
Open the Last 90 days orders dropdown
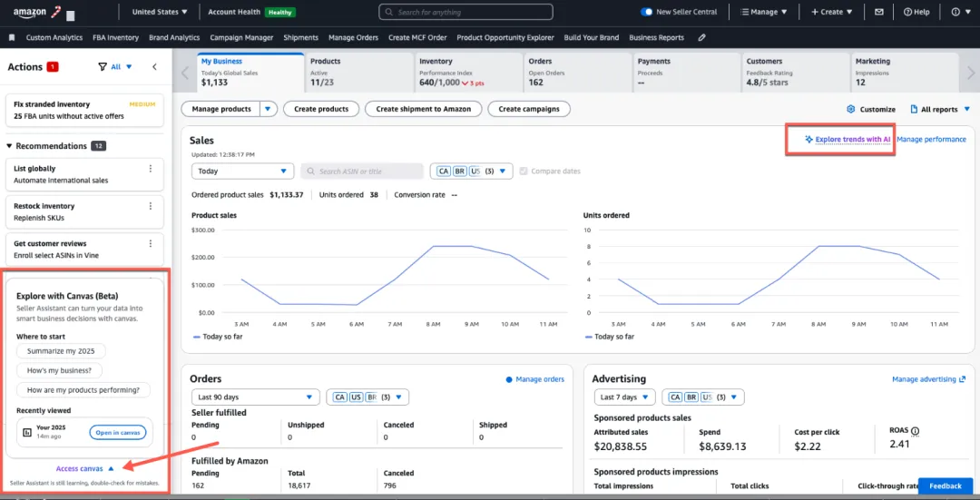click(x=255, y=397)
